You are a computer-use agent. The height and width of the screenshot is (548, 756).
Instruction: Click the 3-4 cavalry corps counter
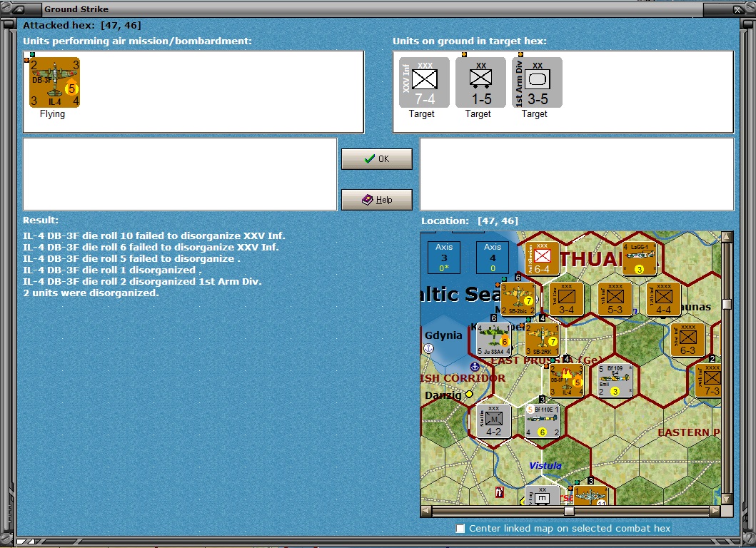pos(567,299)
